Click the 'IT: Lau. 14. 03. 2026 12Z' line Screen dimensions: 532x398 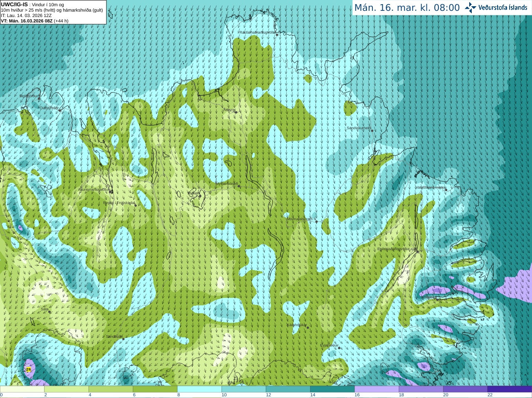tap(26, 15)
